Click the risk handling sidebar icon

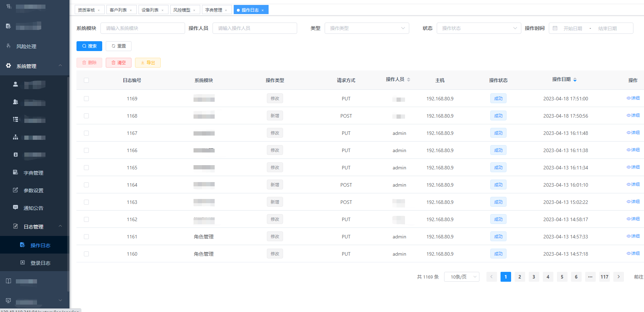pos(8,46)
